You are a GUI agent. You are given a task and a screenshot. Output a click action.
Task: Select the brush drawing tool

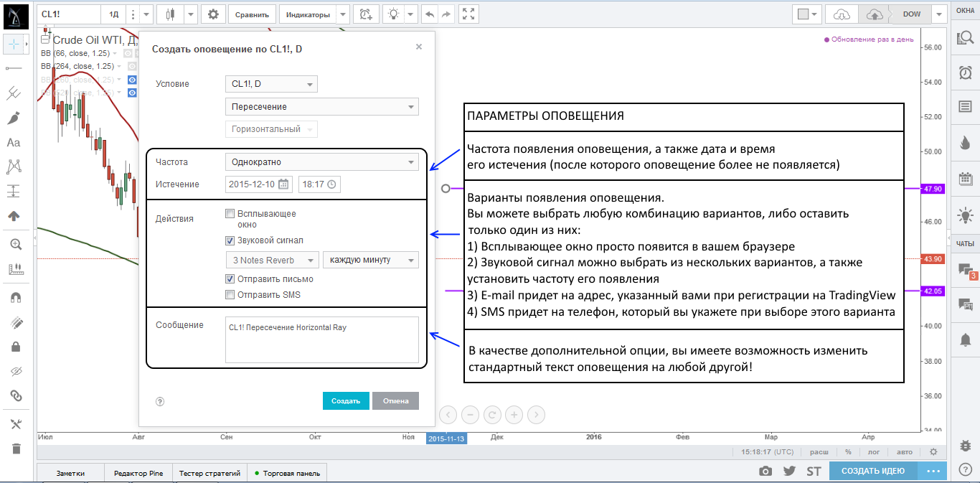pyautogui.click(x=13, y=118)
